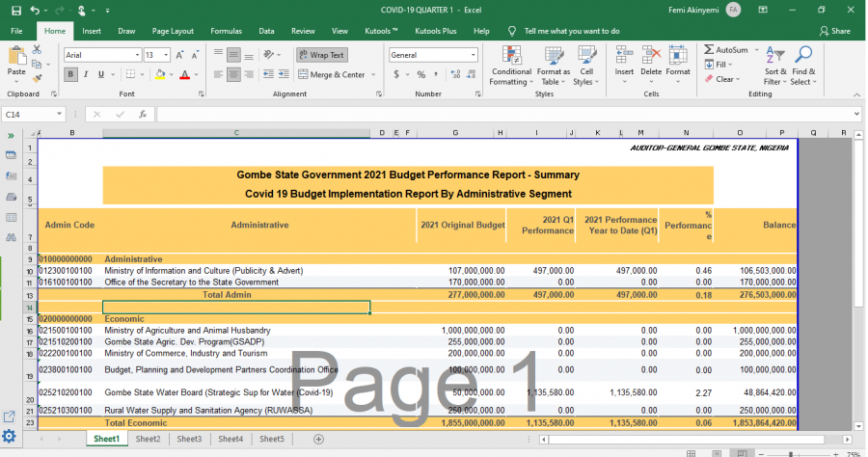The width and height of the screenshot is (868, 457).
Task: Increase font size with the larger A
Action: (180, 55)
